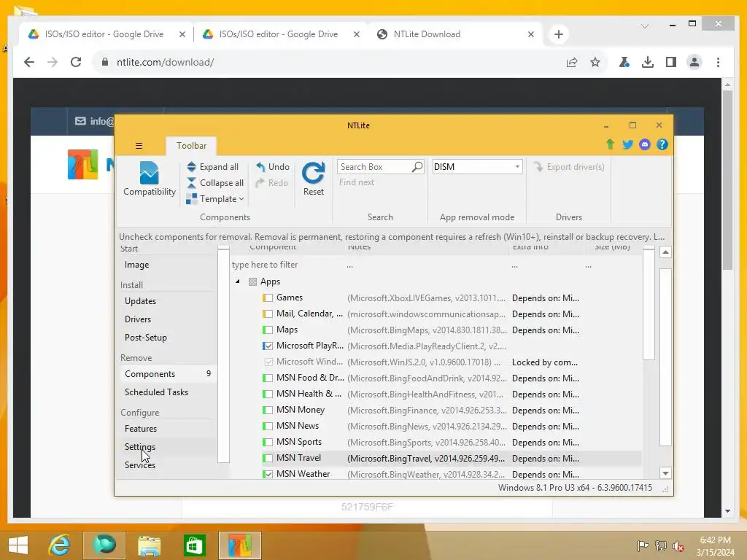The height and width of the screenshot is (560, 747).
Task: Toggle the MSN Sports checkbox
Action: 268,442
